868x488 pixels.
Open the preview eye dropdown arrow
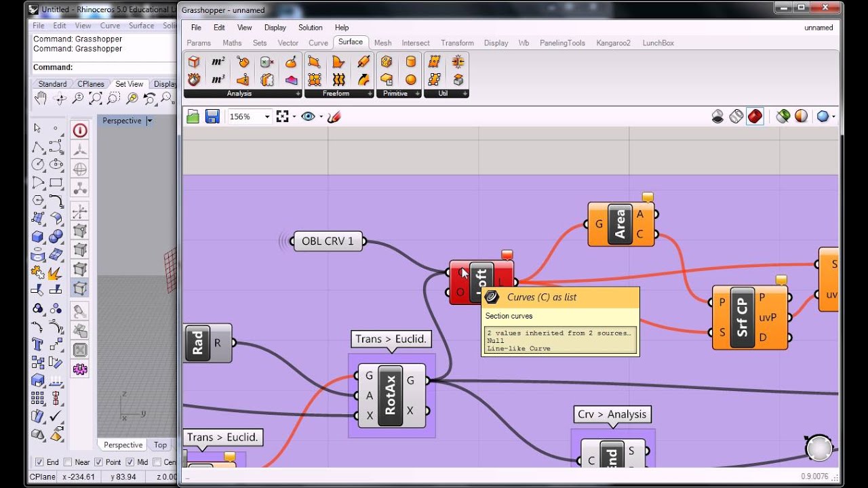(x=321, y=117)
